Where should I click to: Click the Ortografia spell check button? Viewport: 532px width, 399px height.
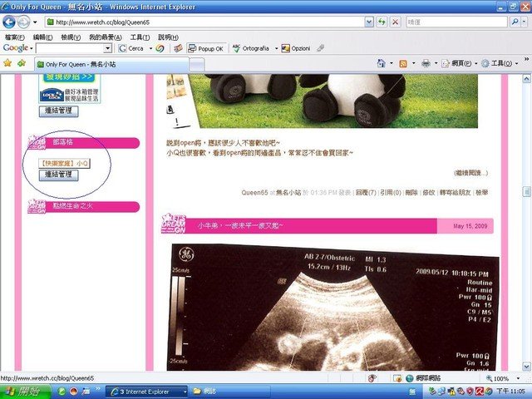(x=251, y=48)
